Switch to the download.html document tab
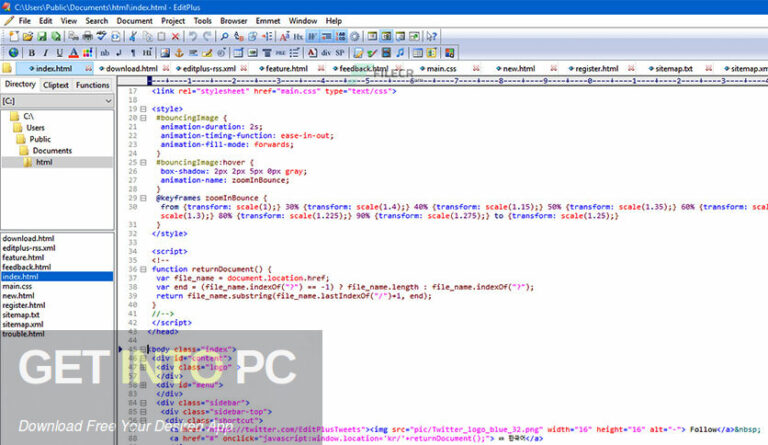 click(x=131, y=69)
